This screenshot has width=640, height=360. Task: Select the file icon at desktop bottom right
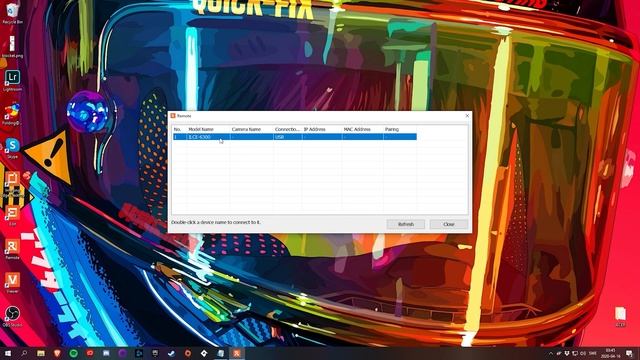(620, 317)
